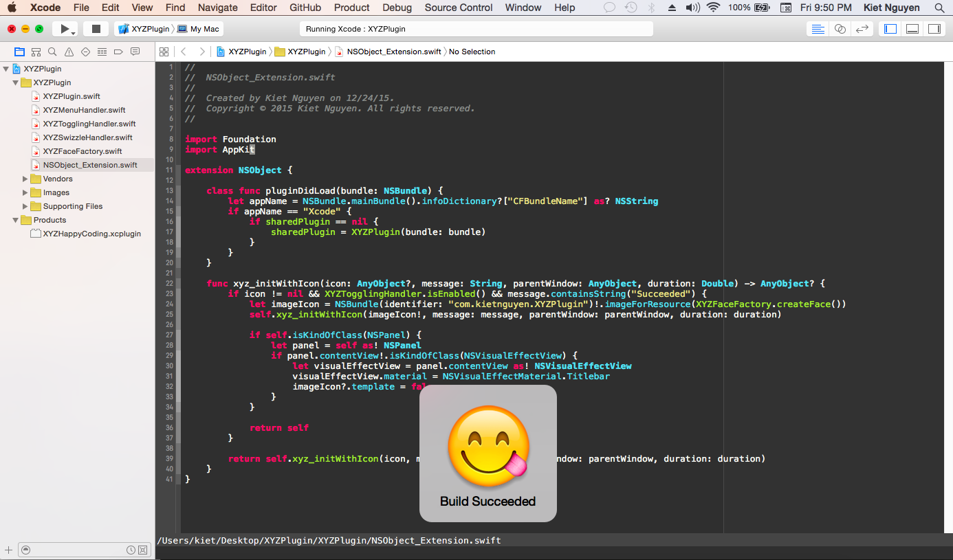This screenshot has width=953, height=560.
Task: Go back in editor history
Action: [183, 52]
